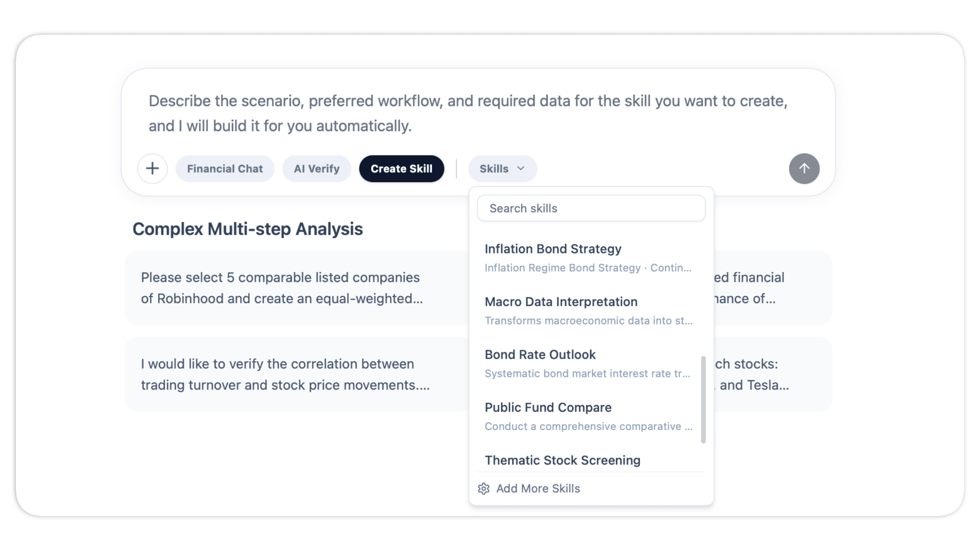Toggle the Skills dropdown chevron
This screenshot has width=980, height=551.
click(x=521, y=168)
